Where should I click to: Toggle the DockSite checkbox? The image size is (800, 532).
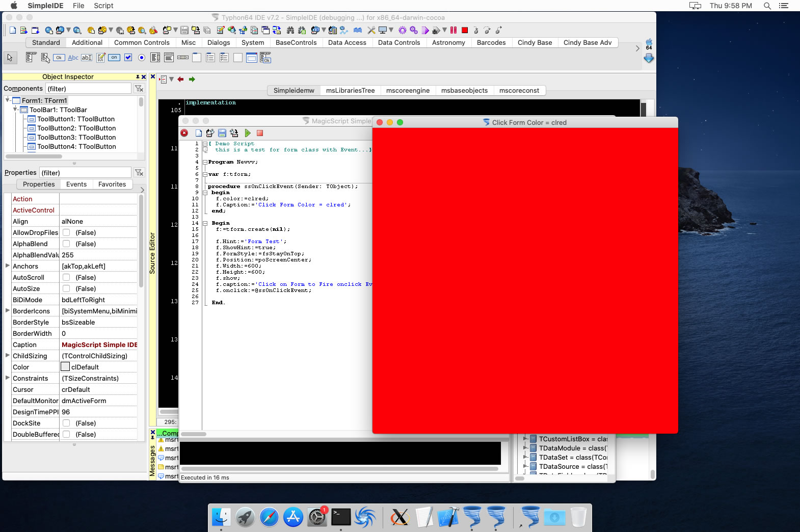coord(66,423)
